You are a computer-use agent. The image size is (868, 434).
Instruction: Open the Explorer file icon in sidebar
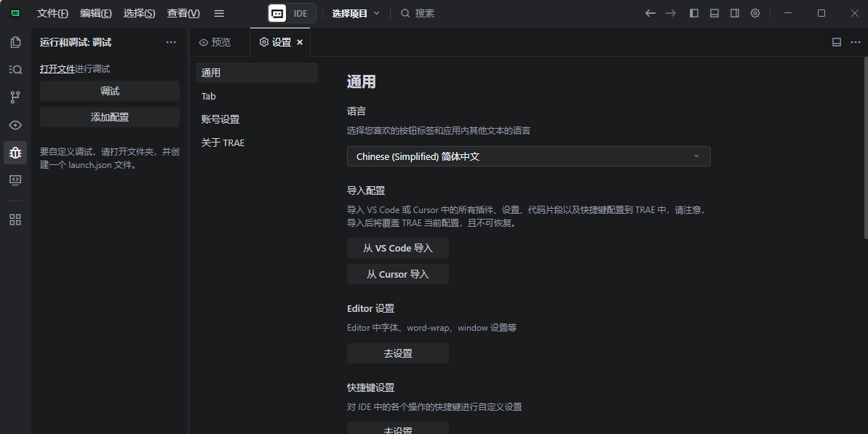[x=15, y=42]
